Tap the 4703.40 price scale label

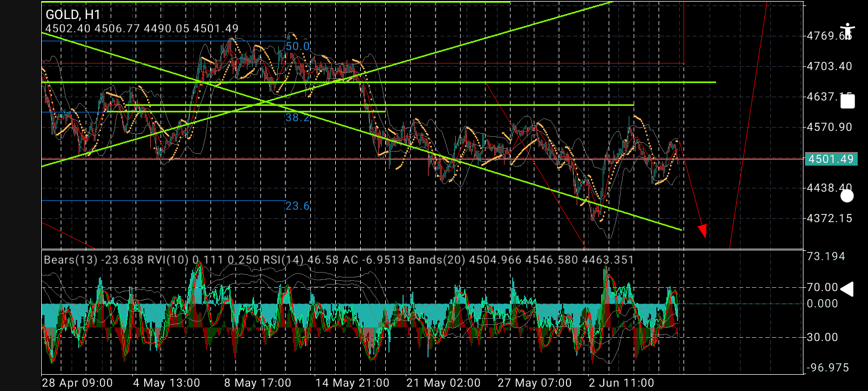tap(829, 66)
